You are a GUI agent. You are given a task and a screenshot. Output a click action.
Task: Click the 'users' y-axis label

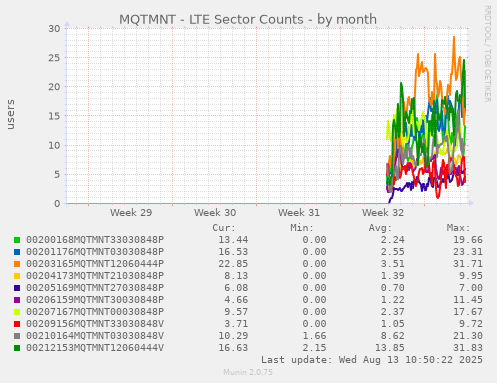[x=11, y=114]
